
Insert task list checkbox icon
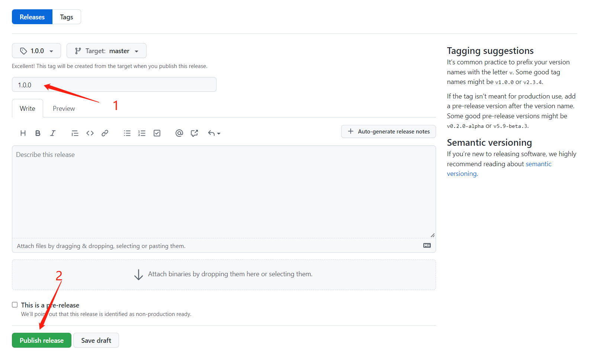tap(157, 133)
